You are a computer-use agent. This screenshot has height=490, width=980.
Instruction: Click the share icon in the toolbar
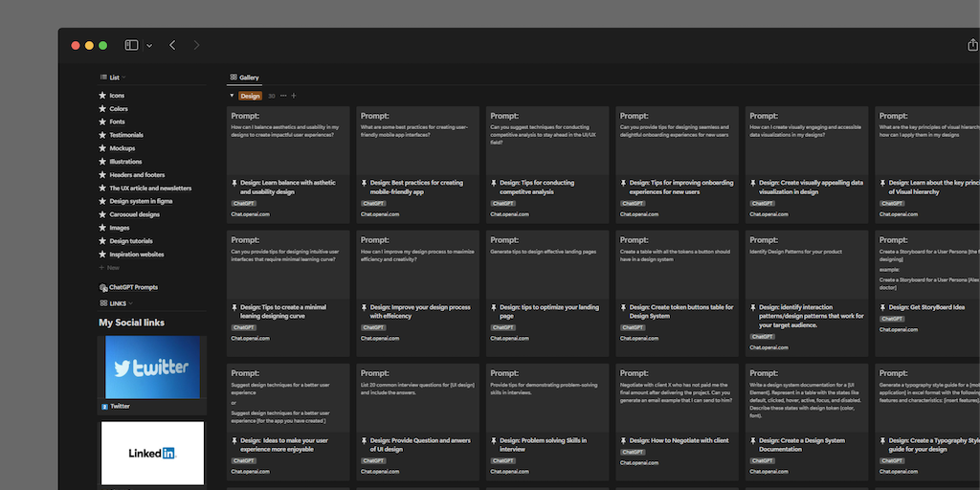tap(972, 45)
